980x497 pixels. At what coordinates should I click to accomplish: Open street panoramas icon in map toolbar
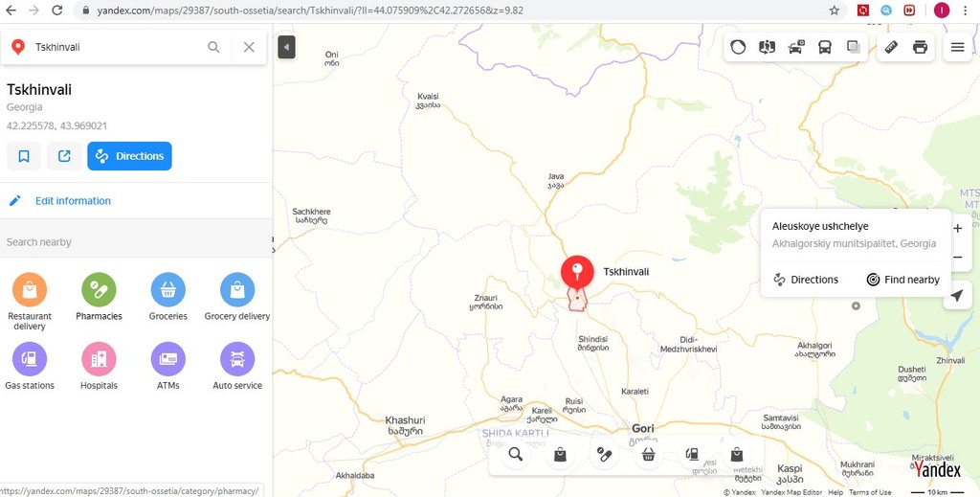767,47
